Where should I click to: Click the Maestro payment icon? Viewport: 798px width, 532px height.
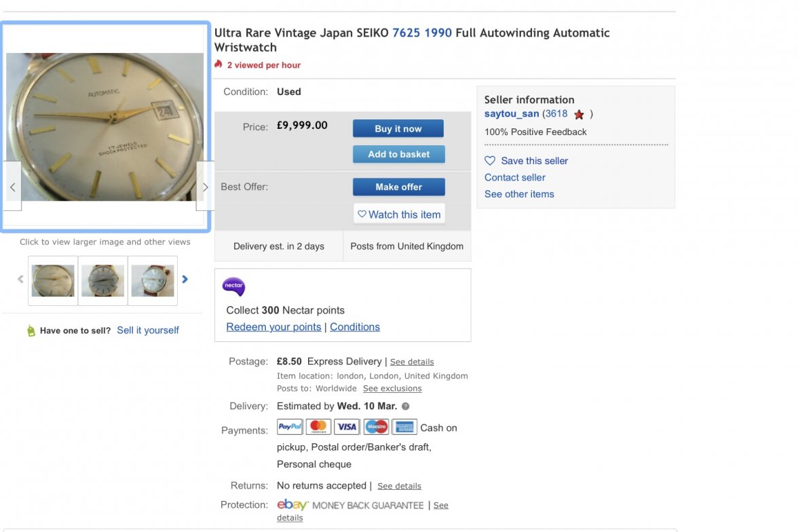[376, 427]
